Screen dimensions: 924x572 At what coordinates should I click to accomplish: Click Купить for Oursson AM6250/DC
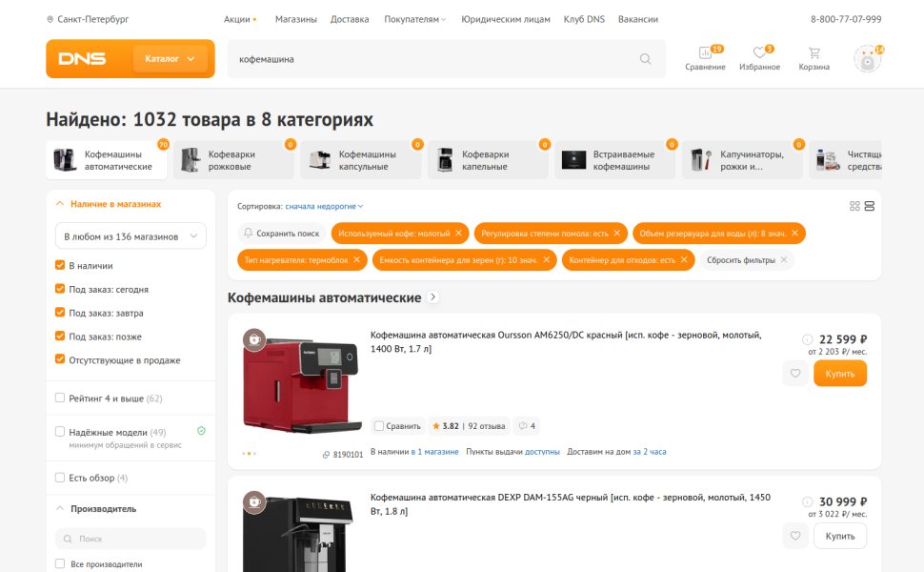(x=840, y=374)
